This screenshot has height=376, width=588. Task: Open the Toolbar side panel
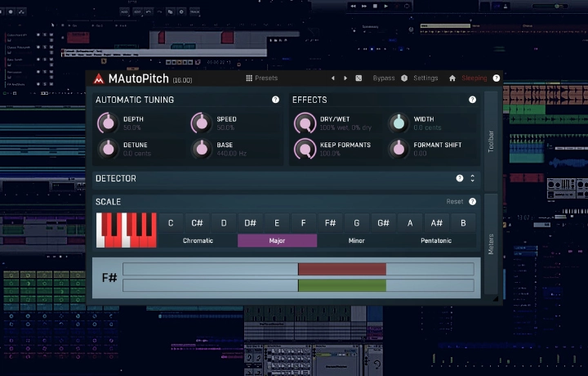coord(491,141)
